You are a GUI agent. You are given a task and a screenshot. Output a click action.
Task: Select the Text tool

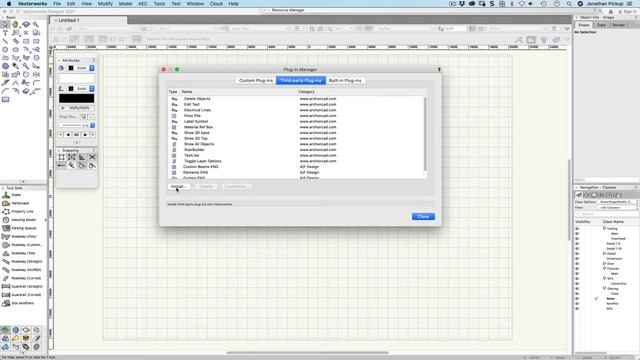5,33
